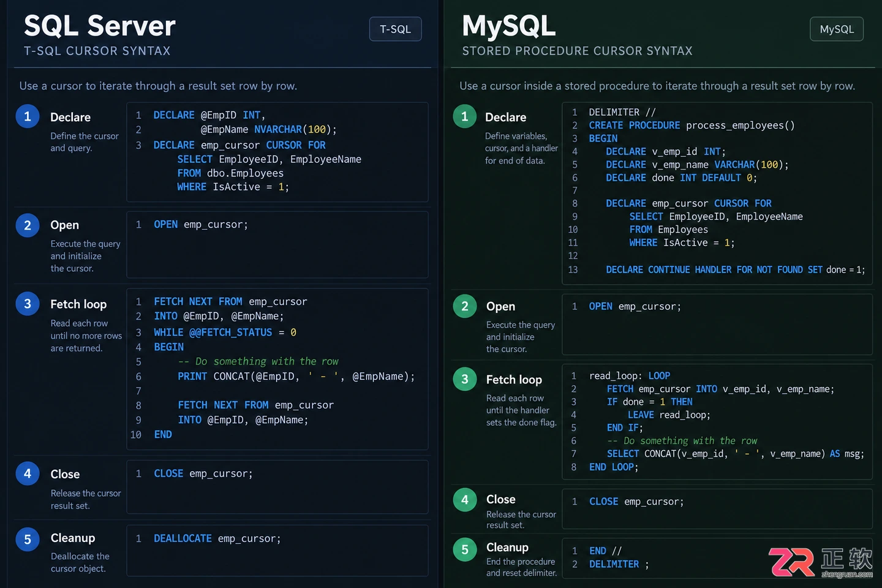The height and width of the screenshot is (588, 882).
Task: Select the green step 4 Close circle
Action: tap(465, 500)
